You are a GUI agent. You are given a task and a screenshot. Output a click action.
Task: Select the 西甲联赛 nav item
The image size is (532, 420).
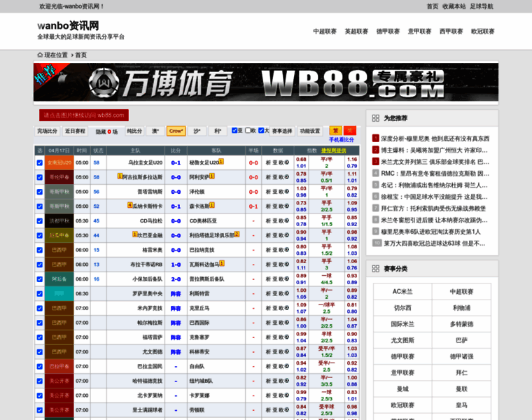tap(451, 31)
